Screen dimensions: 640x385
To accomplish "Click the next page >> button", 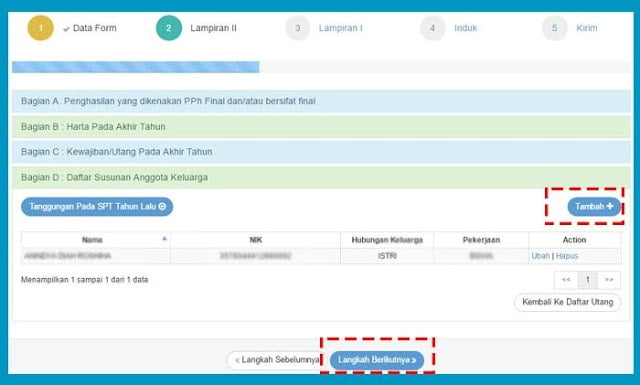I will (x=609, y=280).
